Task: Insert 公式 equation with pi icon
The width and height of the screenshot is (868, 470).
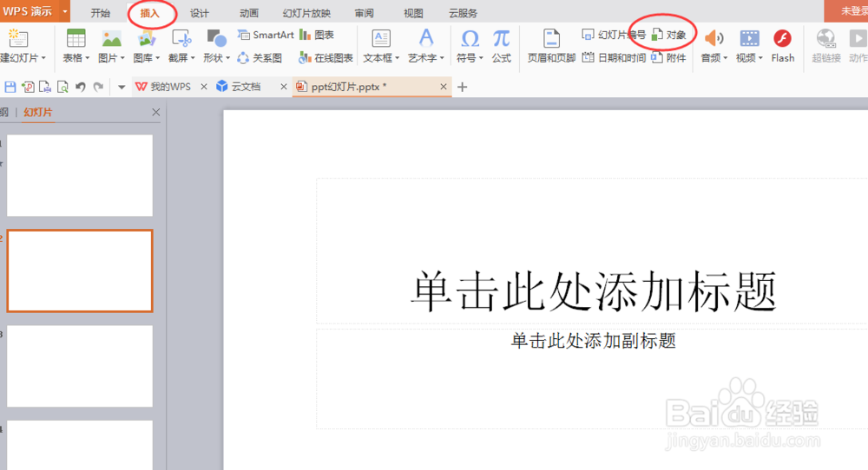Action: click(x=502, y=45)
